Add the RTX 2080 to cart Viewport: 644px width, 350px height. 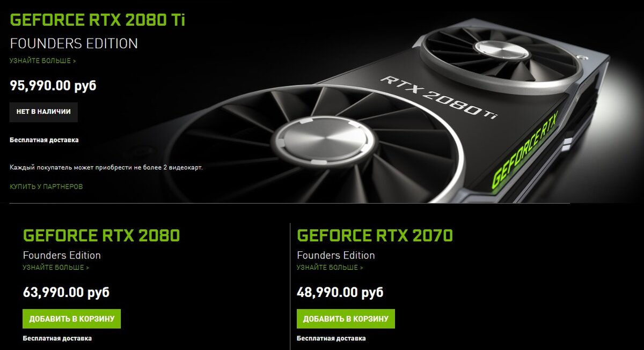[x=72, y=318]
